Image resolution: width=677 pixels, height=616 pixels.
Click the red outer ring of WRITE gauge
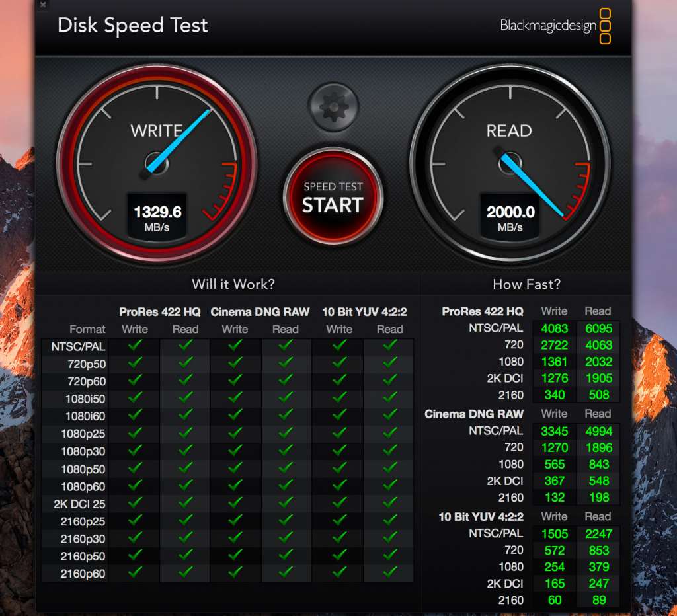point(157,76)
